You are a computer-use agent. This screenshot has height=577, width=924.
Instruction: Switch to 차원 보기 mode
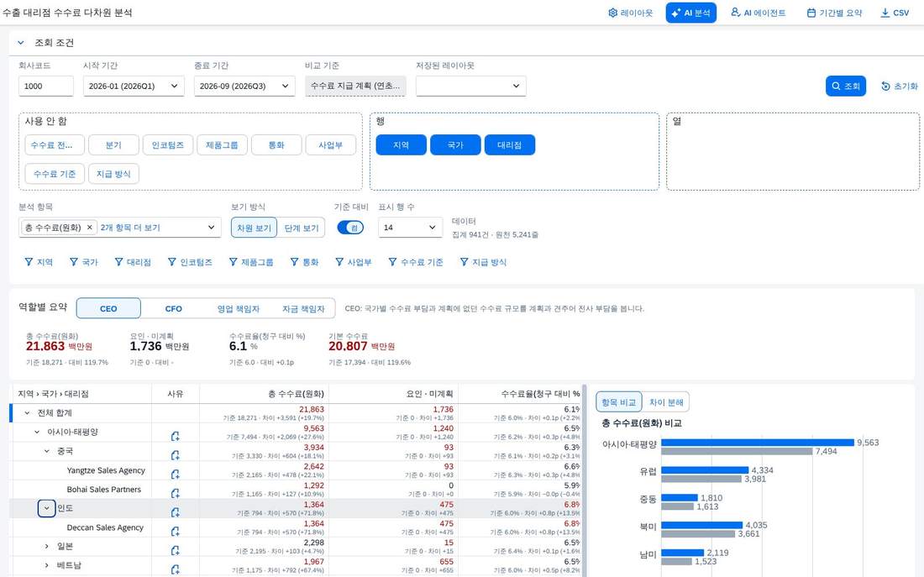pyautogui.click(x=254, y=228)
